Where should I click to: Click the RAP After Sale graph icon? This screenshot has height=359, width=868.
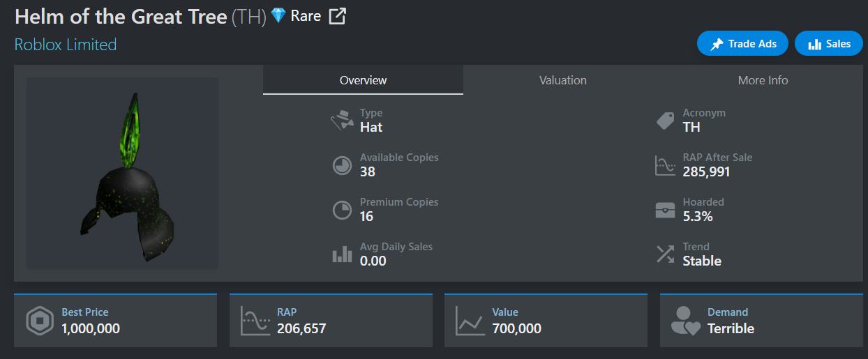(x=666, y=165)
